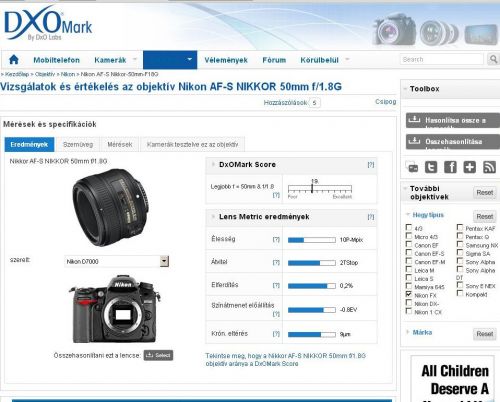Click the Krón. eltérés score bar
Image resolution: width=500 pixels, height=402 pixels.
click(x=312, y=334)
